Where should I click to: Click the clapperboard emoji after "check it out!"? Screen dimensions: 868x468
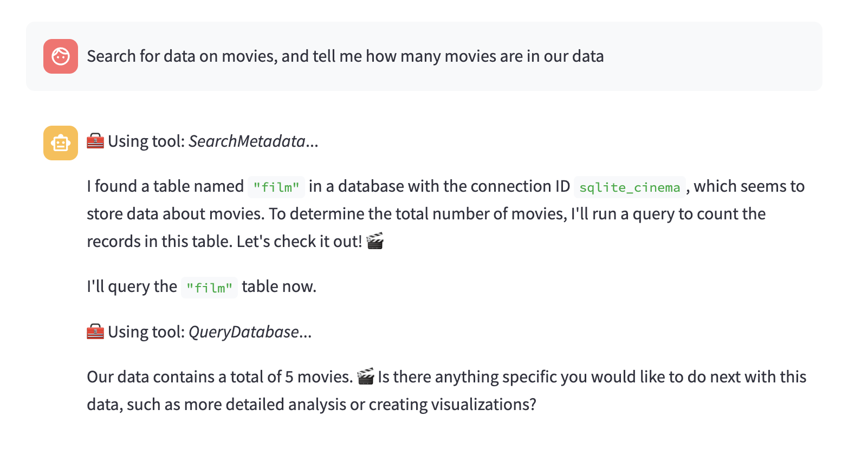375,241
